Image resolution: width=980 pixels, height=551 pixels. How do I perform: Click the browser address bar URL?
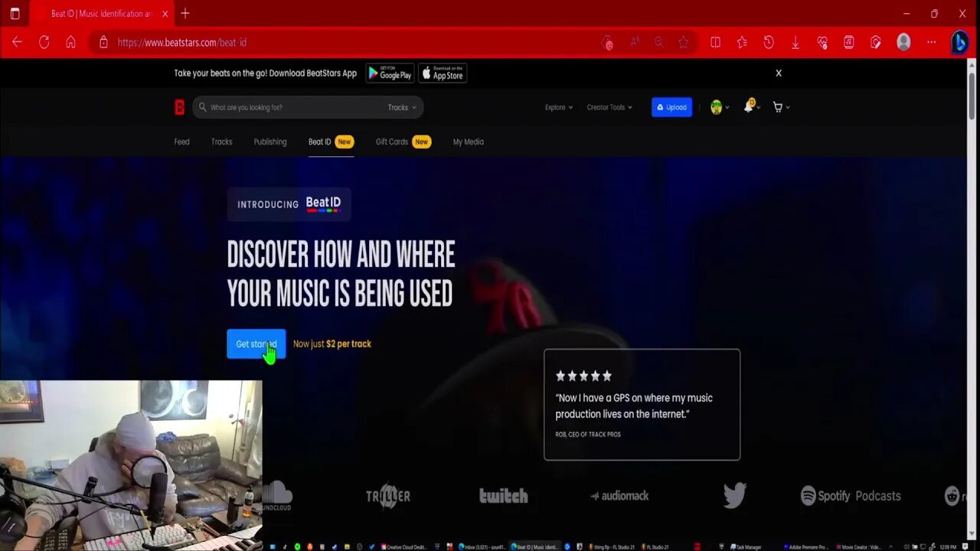click(x=182, y=42)
